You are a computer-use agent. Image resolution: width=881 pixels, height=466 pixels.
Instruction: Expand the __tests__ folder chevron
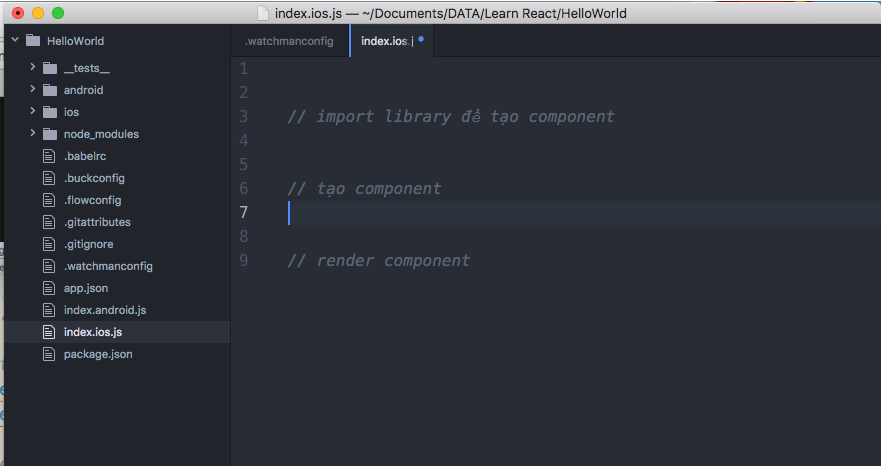pos(33,67)
